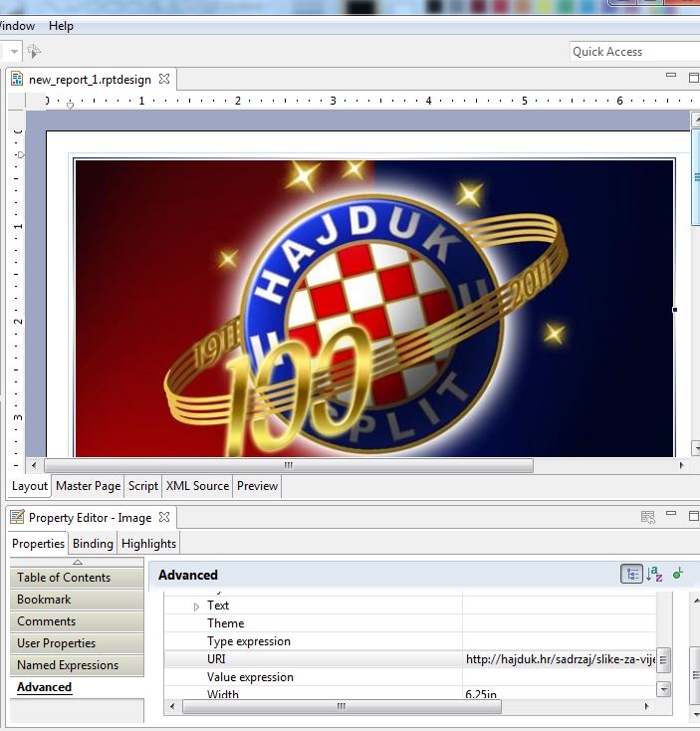Select the Theme property row
Screen dimensions: 700x731
(410, 623)
